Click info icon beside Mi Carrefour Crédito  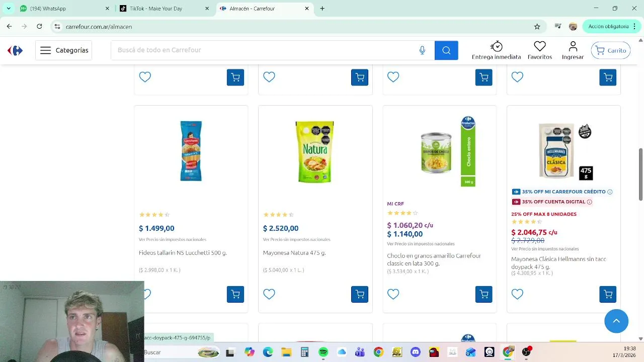[x=610, y=192]
